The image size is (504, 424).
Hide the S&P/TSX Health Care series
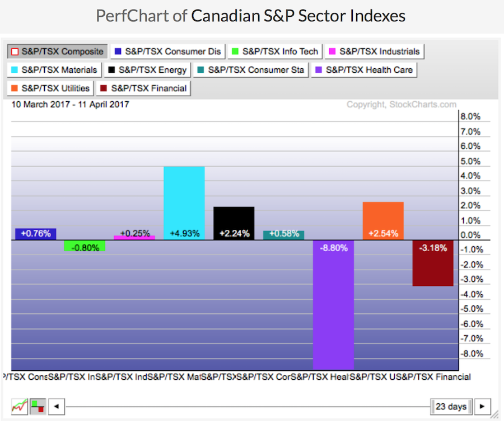(x=364, y=70)
